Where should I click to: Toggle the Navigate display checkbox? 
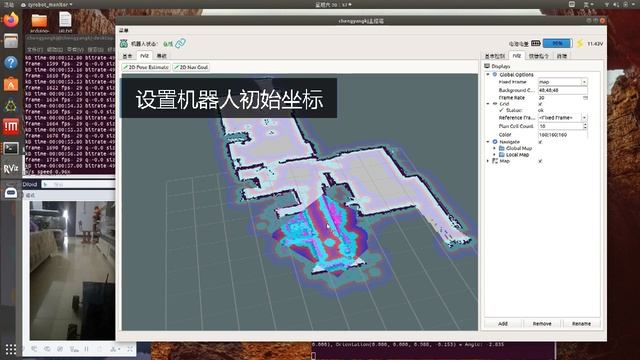pos(540,142)
